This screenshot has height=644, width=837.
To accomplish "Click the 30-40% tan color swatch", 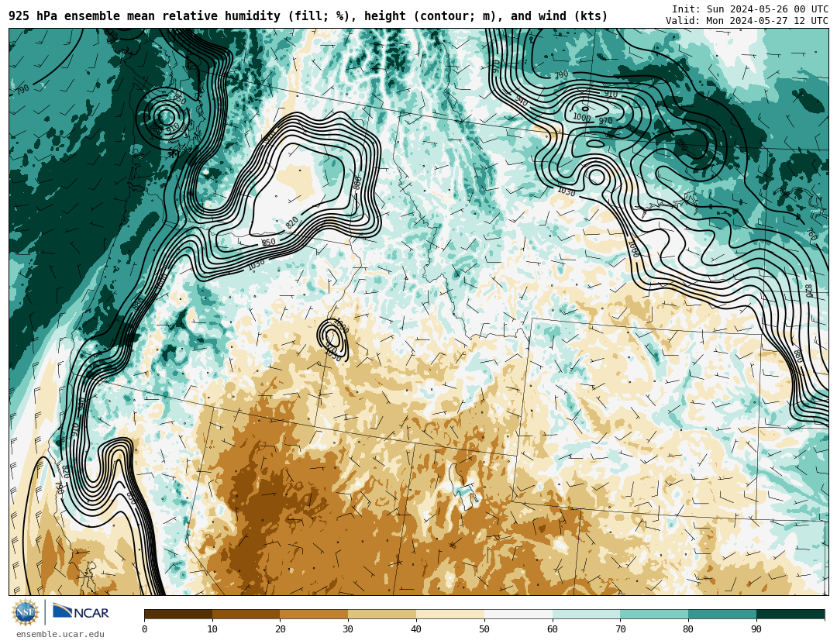I will point(382,615).
